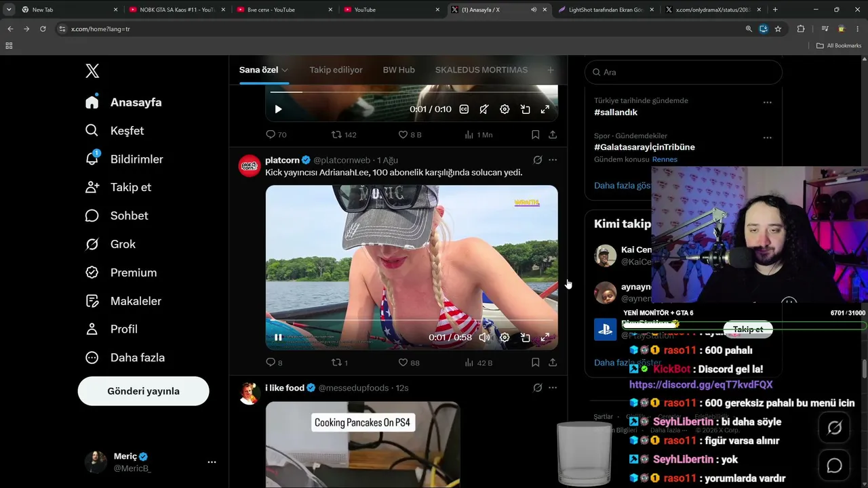This screenshot has width=868, height=488.
Task: Switch to SKALEDUS MORTIMAS tab
Action: (481, 70)
